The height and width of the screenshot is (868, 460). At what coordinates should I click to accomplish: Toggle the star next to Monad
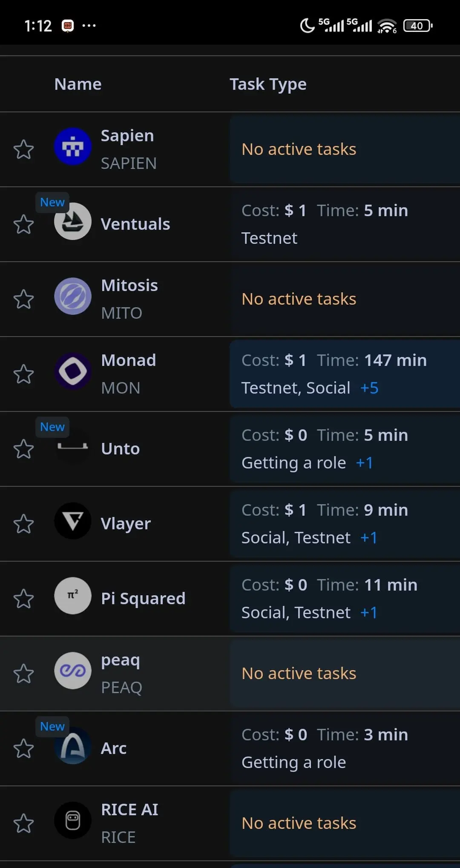[x=23, y=374]
